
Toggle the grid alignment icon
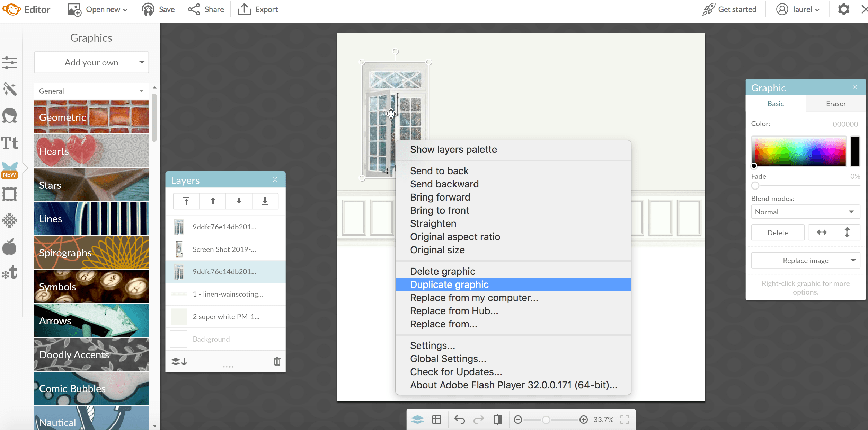pyautogui.click(x=436, y=420)
